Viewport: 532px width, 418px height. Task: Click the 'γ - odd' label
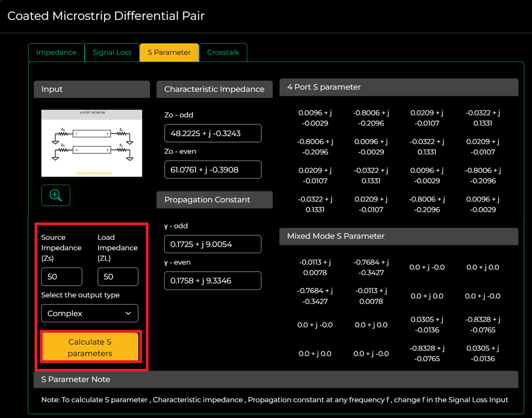tap(176, 226)
